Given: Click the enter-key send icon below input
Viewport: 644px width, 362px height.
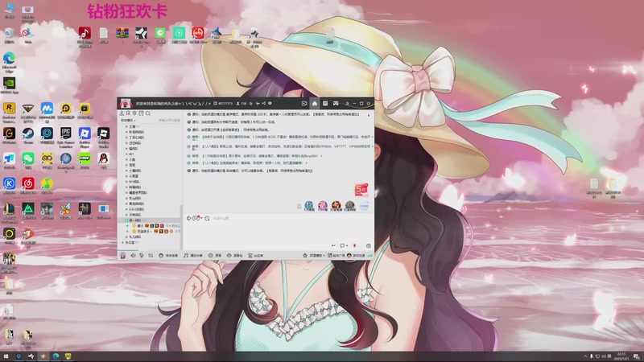Looking at the screenshot, I should pos(333,246).
